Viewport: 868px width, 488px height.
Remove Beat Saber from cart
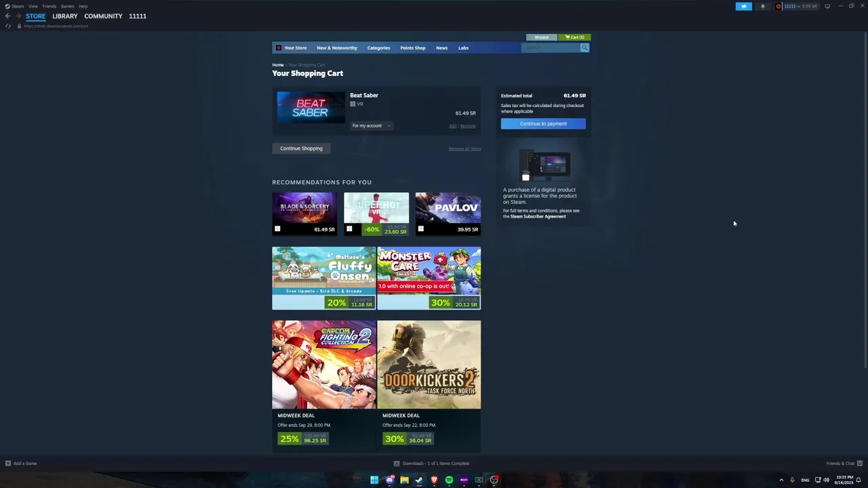[x=468, y=126]
